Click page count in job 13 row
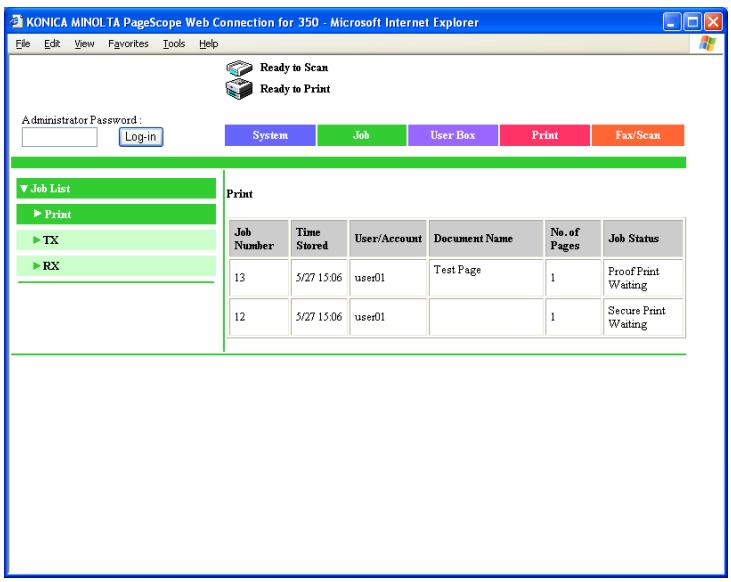Viewport: 731px width, 582px height. click(553, 278)
